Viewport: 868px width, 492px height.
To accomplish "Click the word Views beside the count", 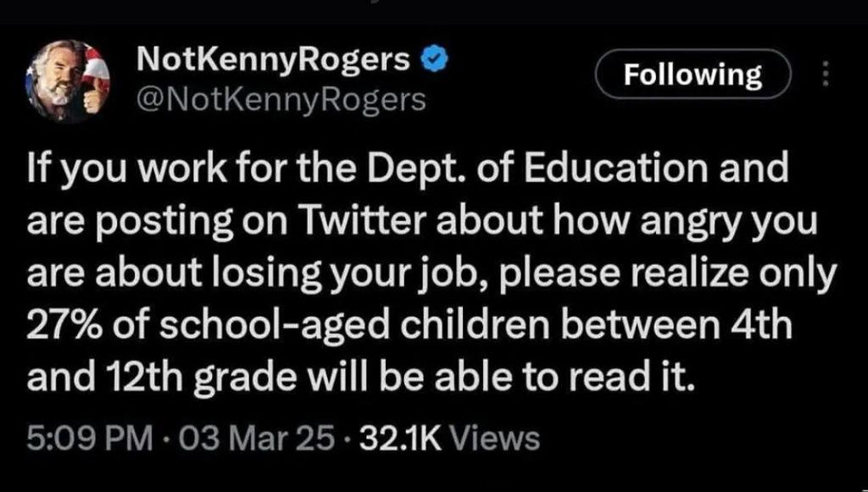I will pos(494,438).
